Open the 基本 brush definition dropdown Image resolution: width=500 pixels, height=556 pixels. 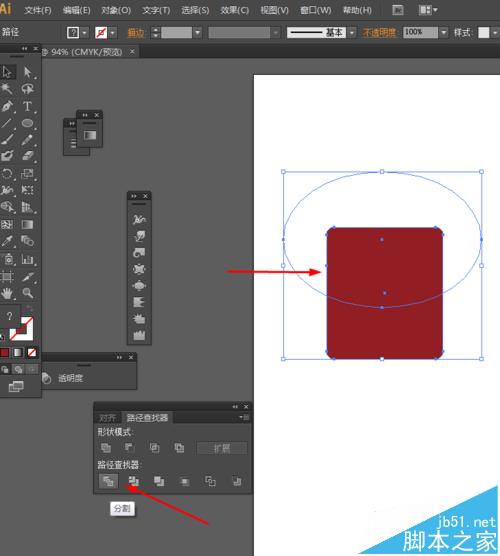tap(351, 33)
